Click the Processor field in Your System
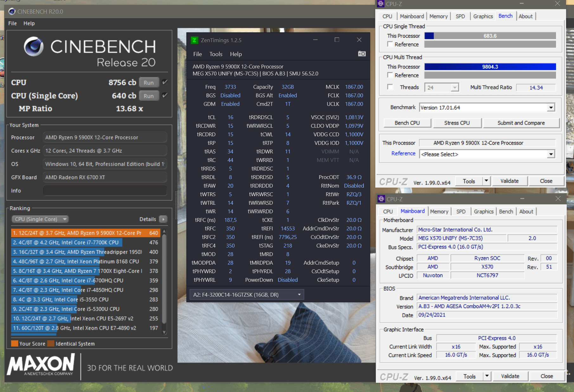Image resolution: width=574 pixels, height=392 pixels. pos(105,137)
